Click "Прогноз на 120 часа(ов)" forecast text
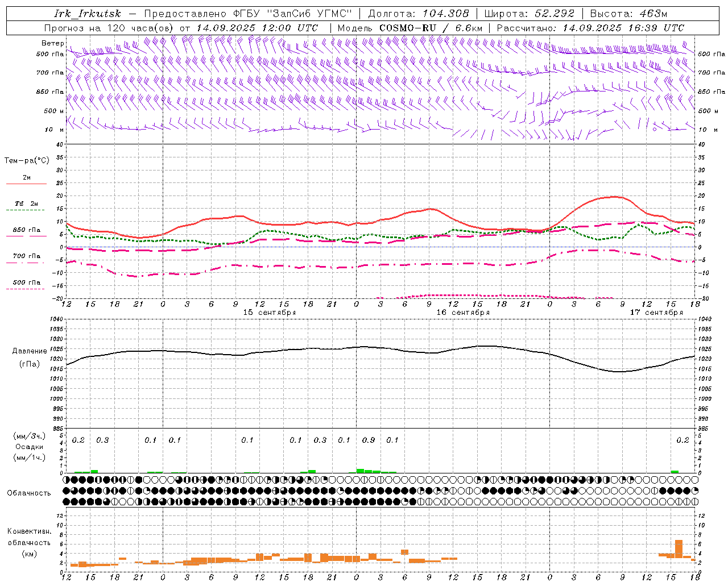Viewport: 728px width, 582px height. click(x=109, y=28)
